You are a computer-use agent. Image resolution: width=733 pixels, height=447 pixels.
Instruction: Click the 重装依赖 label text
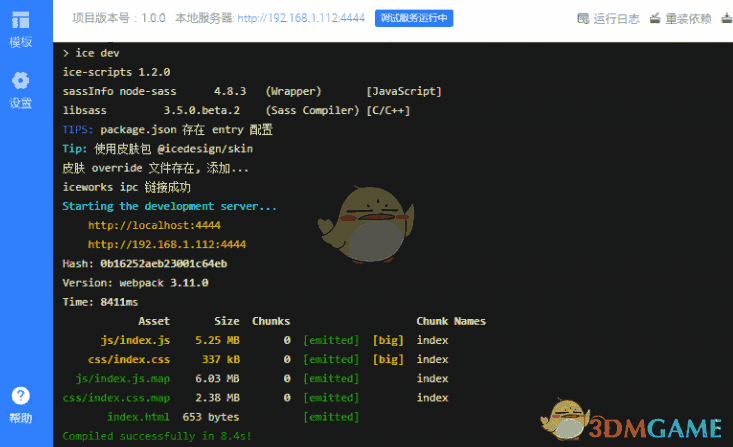688,19
